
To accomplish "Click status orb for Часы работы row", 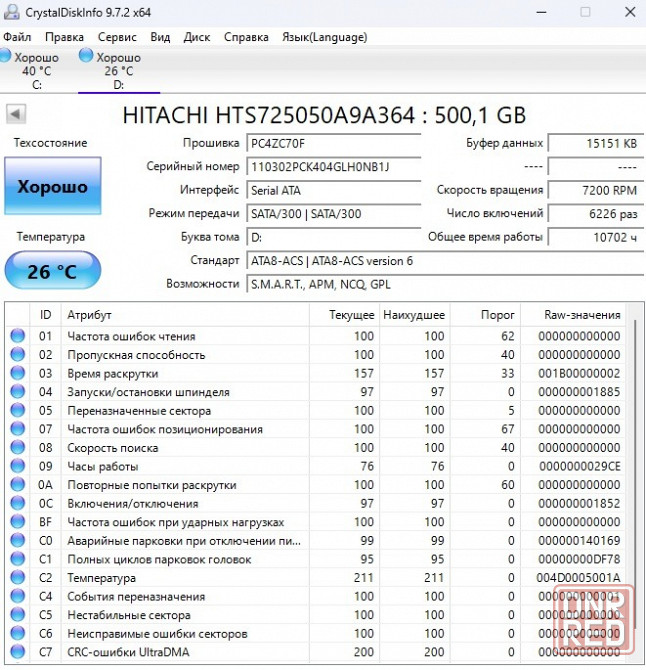I will pyautogui.click(x=17, y=466).
